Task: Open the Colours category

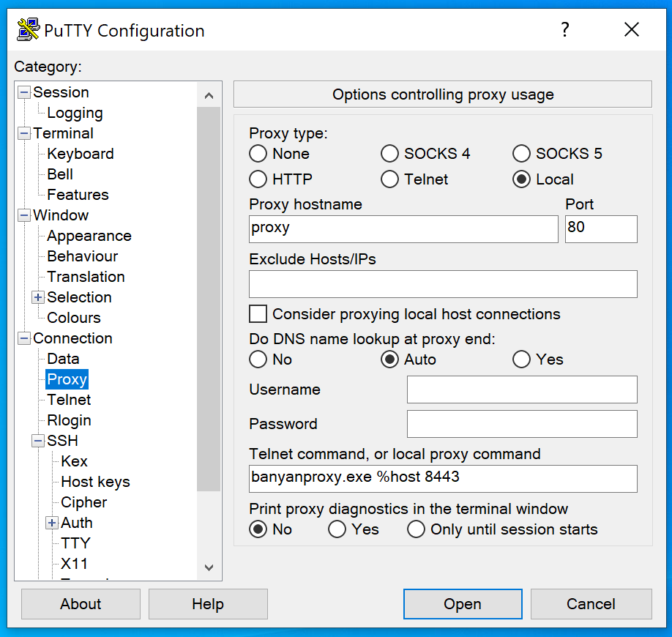Action: coord(74,318)
